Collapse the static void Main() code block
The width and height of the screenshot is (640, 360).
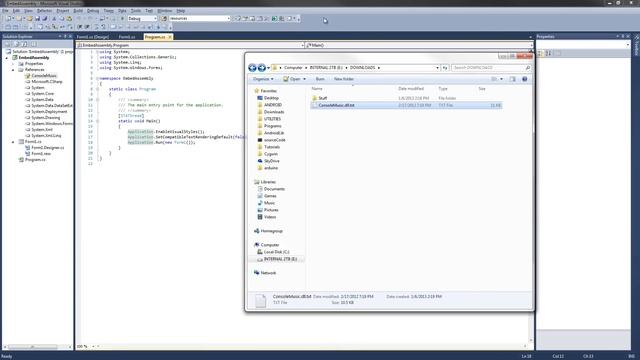(98, 121)
